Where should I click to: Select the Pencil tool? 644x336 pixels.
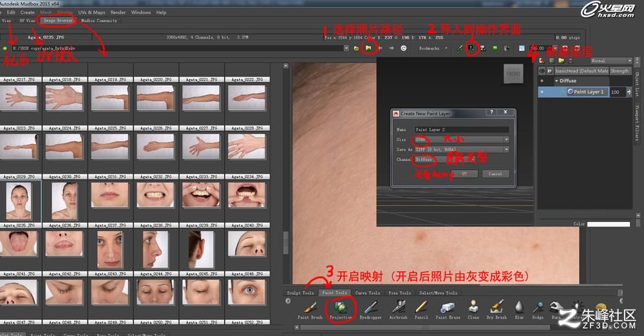(x=421, y=310)
